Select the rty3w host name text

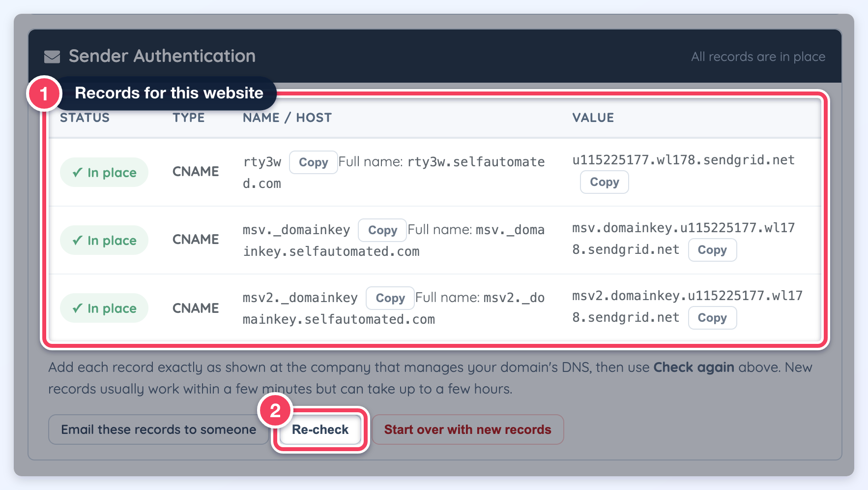tap(262, 162)
